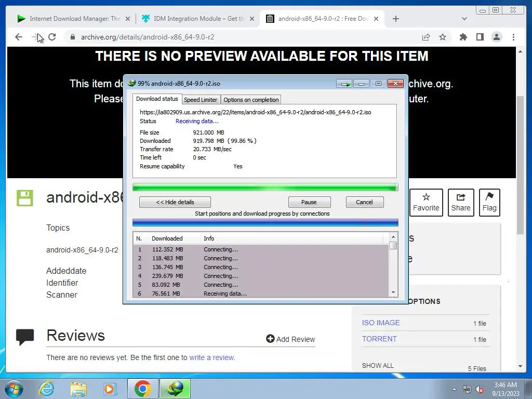Pause the ISO download
532x399 pixels.
(x=309, y=202)
